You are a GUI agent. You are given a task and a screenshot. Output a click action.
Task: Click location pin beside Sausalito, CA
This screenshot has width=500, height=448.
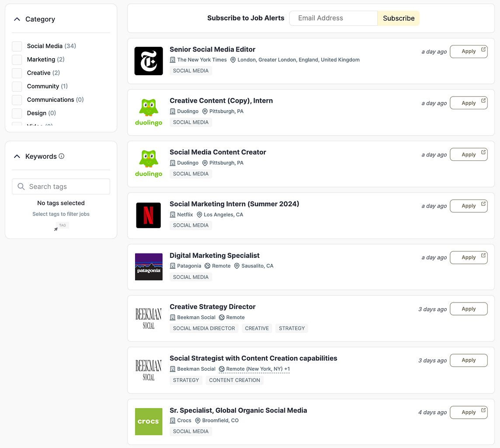click(237, 266)
